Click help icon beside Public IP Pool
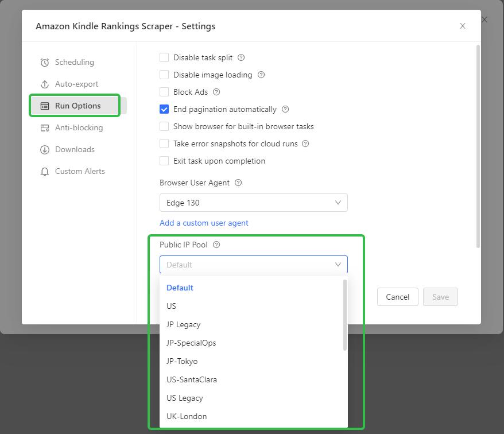Viewport: 504px width, 434px height. (216, 245)
